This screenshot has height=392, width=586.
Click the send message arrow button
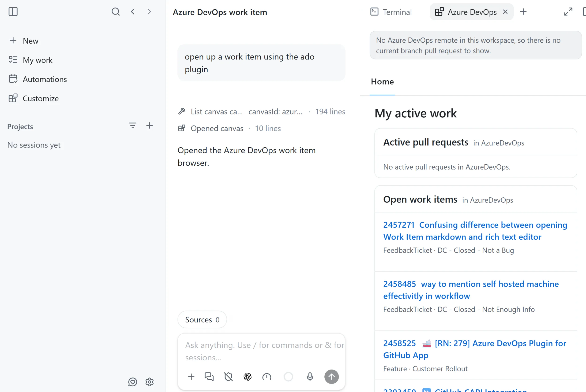[x=331, y=377]
